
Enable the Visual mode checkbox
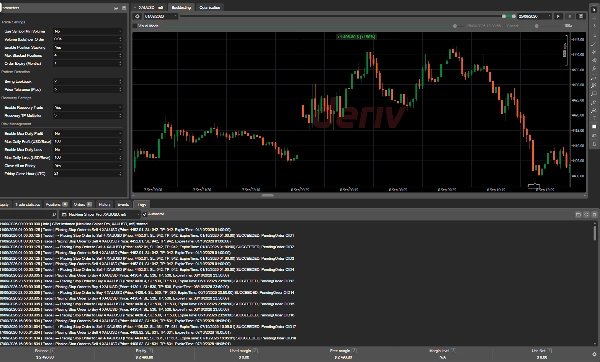[x=135, y=26]
